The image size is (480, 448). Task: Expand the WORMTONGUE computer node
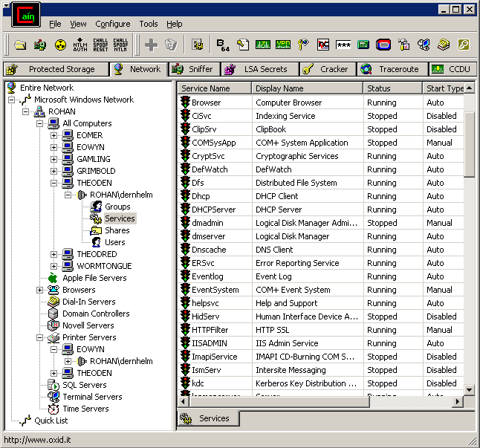tap(54, 266)
